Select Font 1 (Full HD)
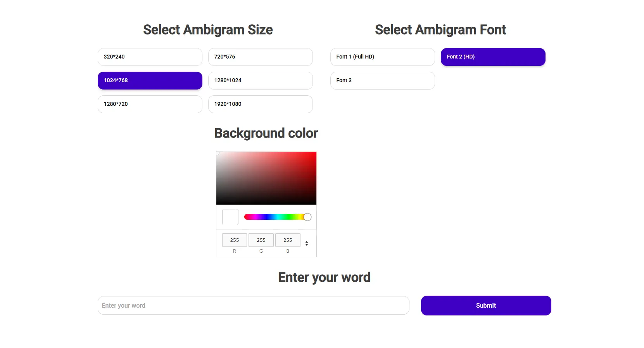 (x=382, y=57)
